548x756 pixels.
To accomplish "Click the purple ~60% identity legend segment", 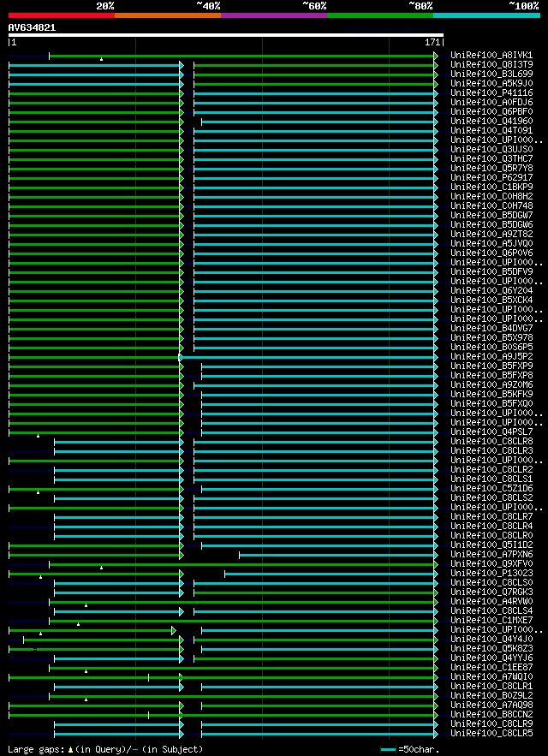I will coord(274,15).
